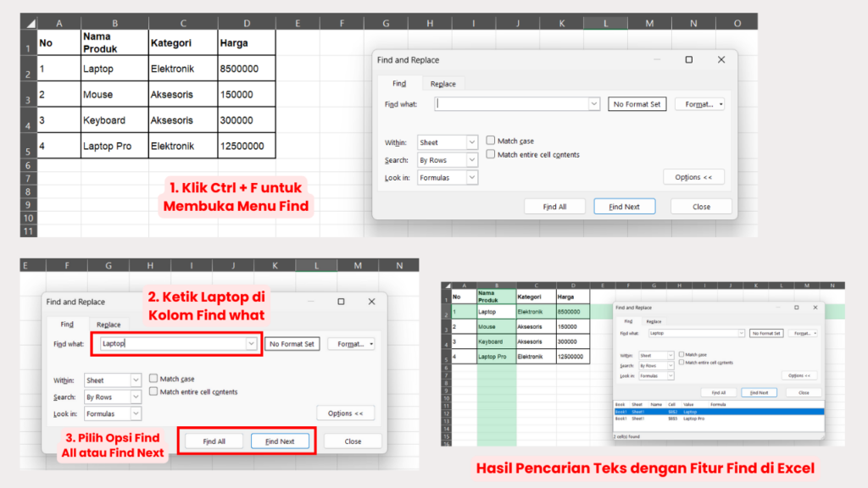Viewport: 868px width, 488px height.
Task: Enable the Match case checkbox
Action: (x=489, y=141)
